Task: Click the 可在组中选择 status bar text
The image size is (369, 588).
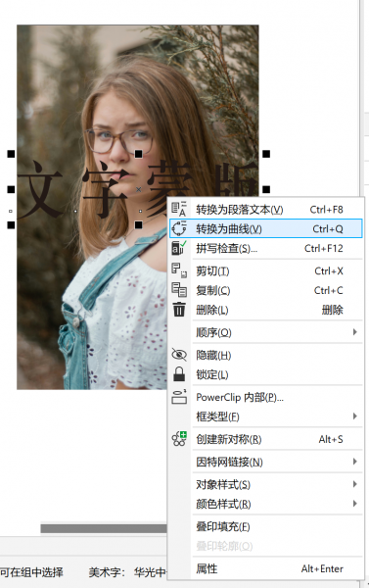Action: 32,572
